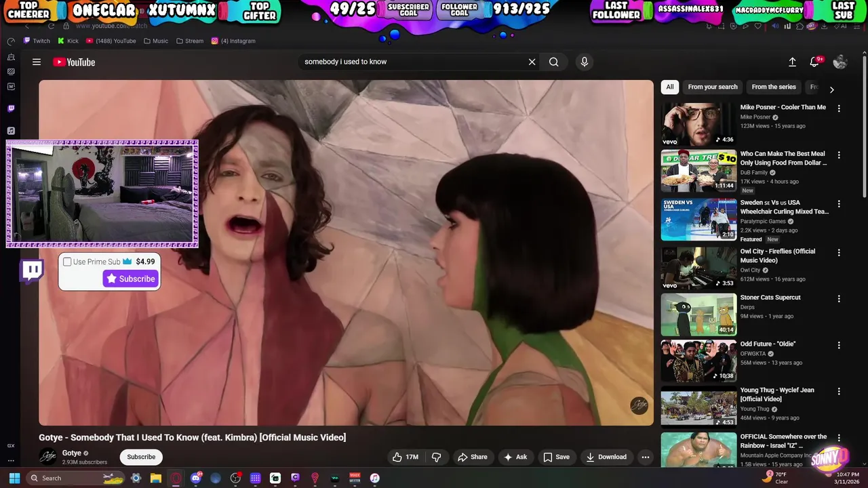Open the music app in the taskbar
This screenshot has width=868, height=488.
374,478
